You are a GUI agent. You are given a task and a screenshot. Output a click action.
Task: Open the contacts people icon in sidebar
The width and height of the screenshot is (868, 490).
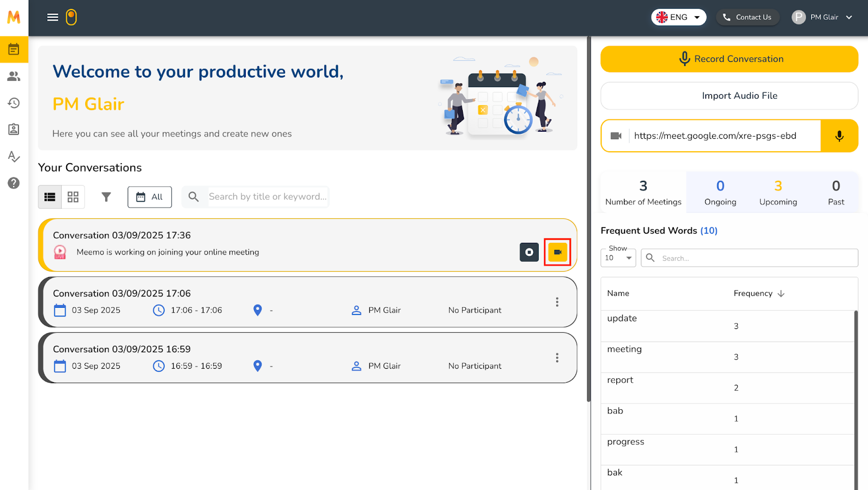pyautogui.click(x=14, y=76)
